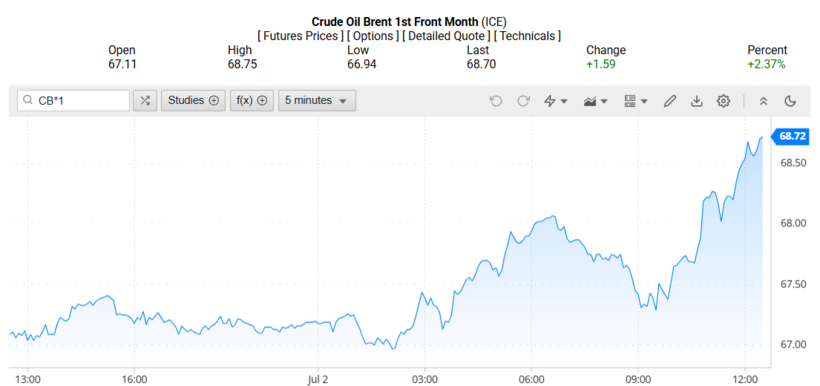Go to the Detailed Quote page

449,36
